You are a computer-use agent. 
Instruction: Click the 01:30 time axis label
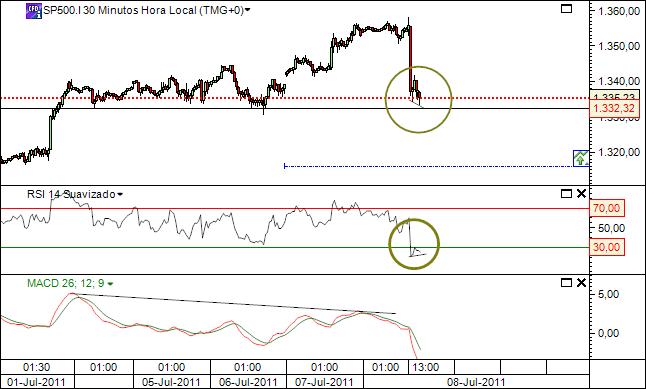[37, 367]
